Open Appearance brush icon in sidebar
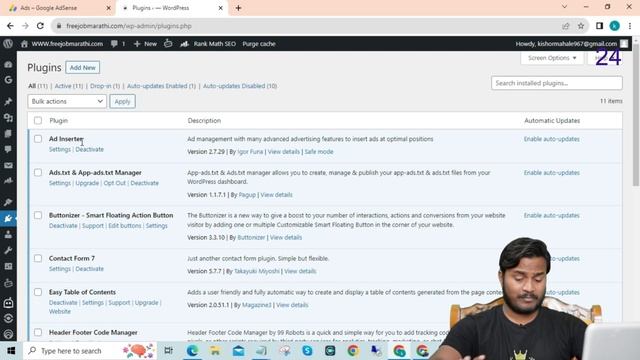Screen dimensions: 640x360 8,202
